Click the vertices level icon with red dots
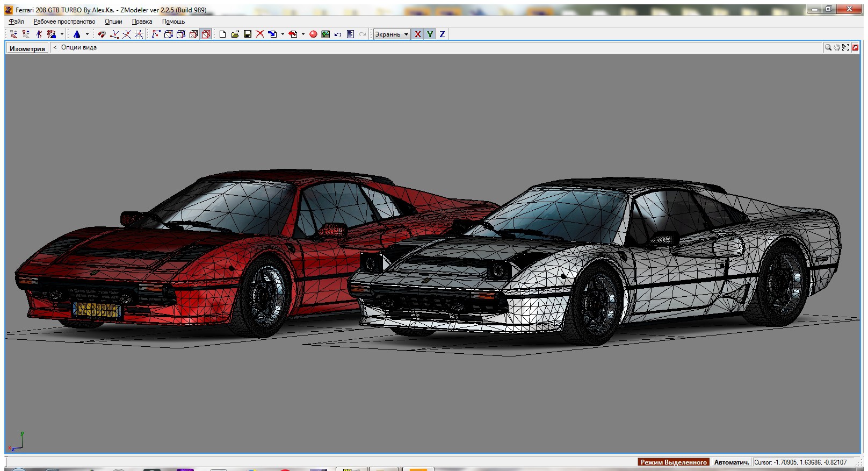 [114, 34]
